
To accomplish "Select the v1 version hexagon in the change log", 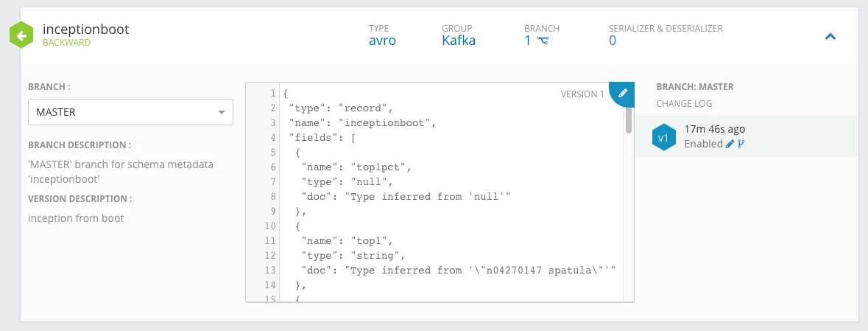I will 664,137.
